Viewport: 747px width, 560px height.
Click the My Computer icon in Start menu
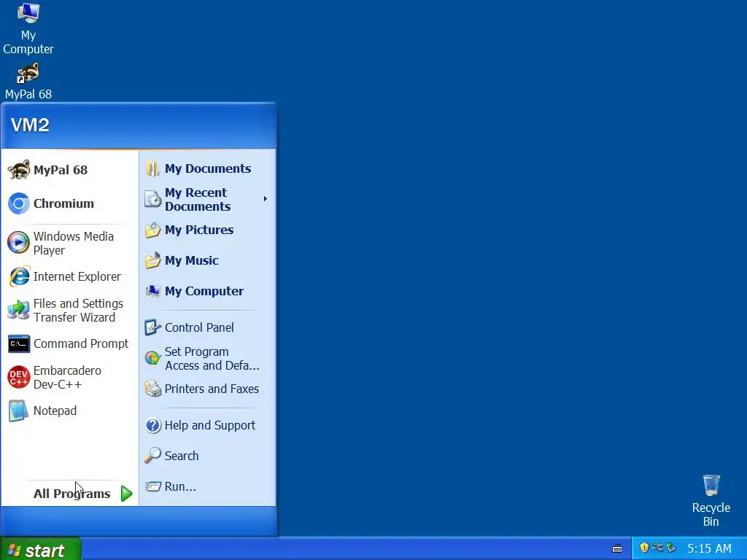click(x=152, y=291)
